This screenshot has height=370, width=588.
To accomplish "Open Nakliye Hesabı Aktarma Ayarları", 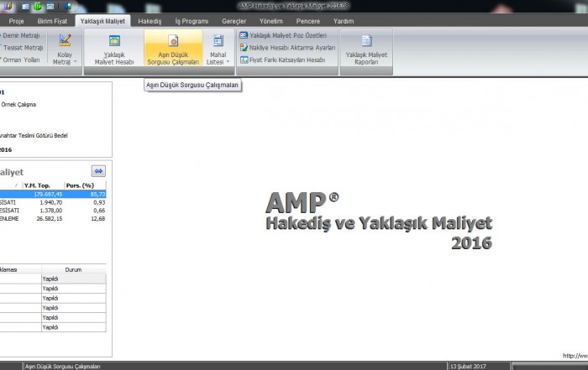I will (x=287, y=48).
